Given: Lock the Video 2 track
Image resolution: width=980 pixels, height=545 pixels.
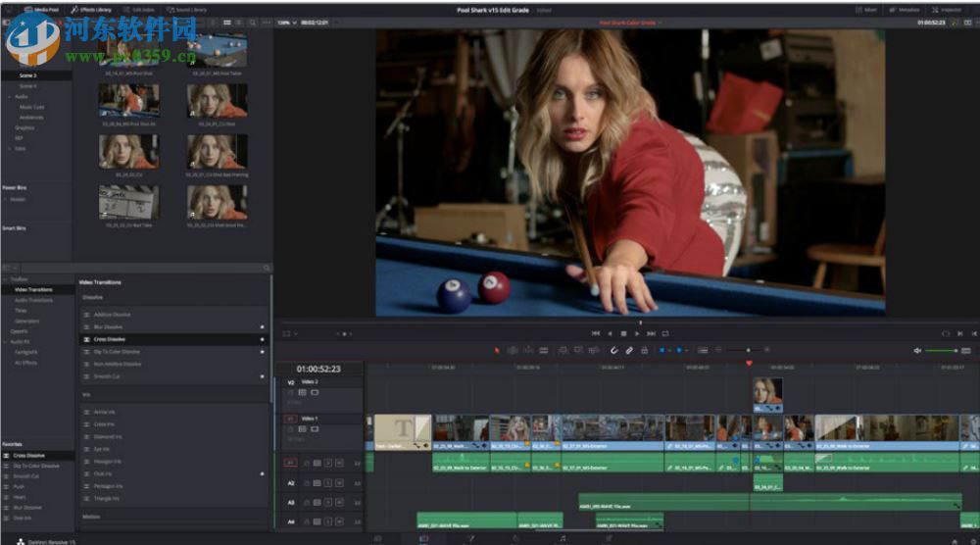Looking at the screenshot, I should coord(291,392).
